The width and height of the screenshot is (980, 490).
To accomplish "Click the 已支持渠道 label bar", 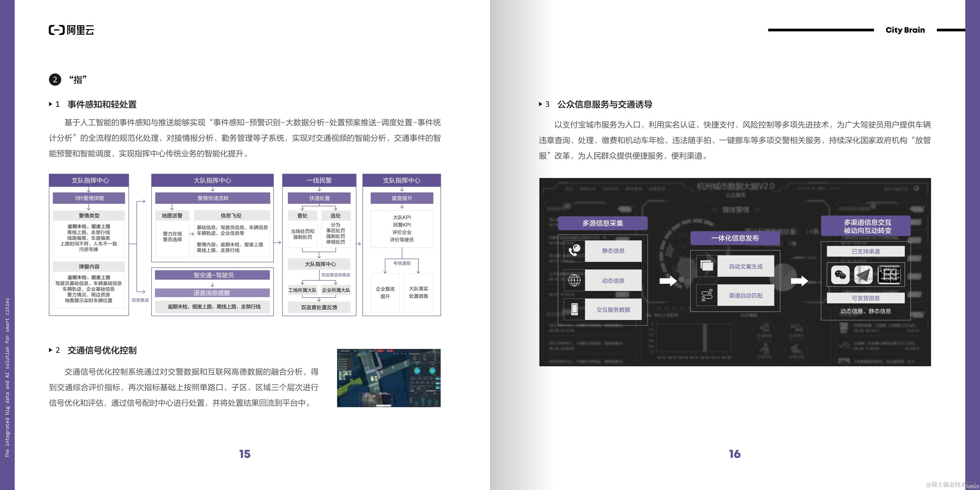I will pos(866,251).
